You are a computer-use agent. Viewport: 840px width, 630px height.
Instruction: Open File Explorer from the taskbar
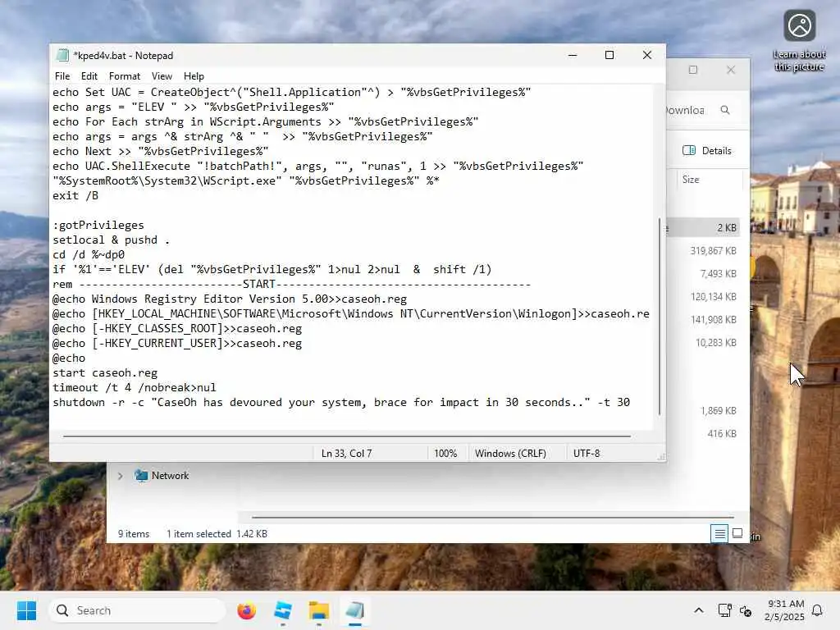pos(319,610)
